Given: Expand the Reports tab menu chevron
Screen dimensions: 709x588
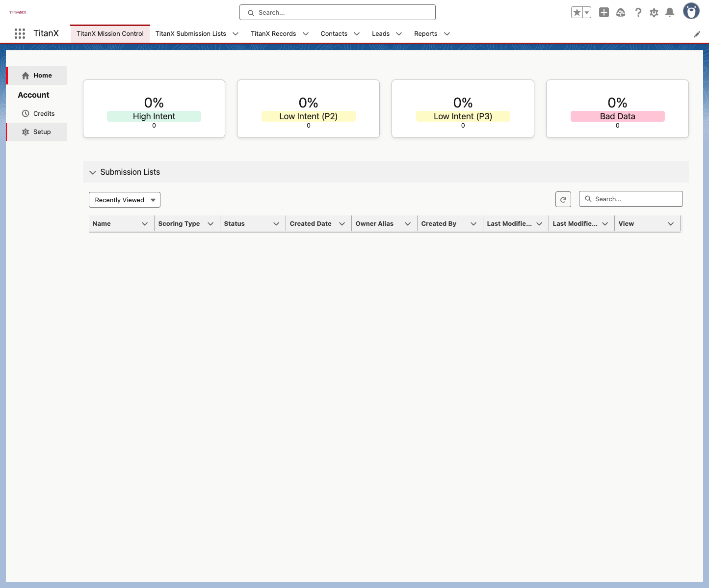Looking at the screenshot, I should pyautogui.click(x=447, y=34).
